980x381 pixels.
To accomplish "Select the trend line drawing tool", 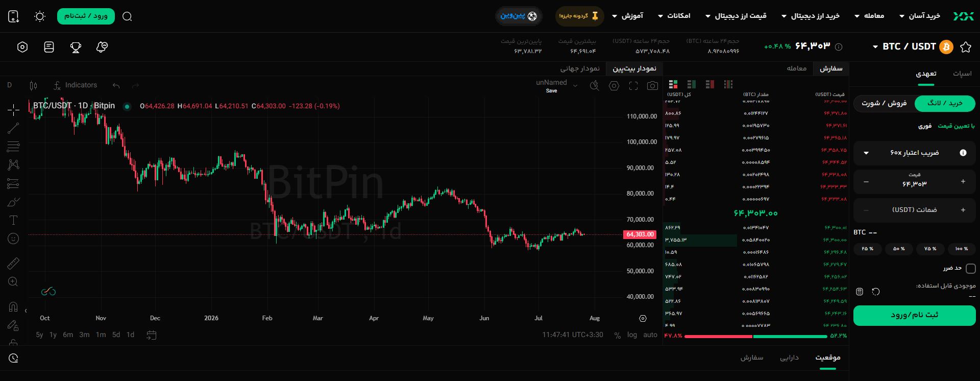I will pos(13,128).
